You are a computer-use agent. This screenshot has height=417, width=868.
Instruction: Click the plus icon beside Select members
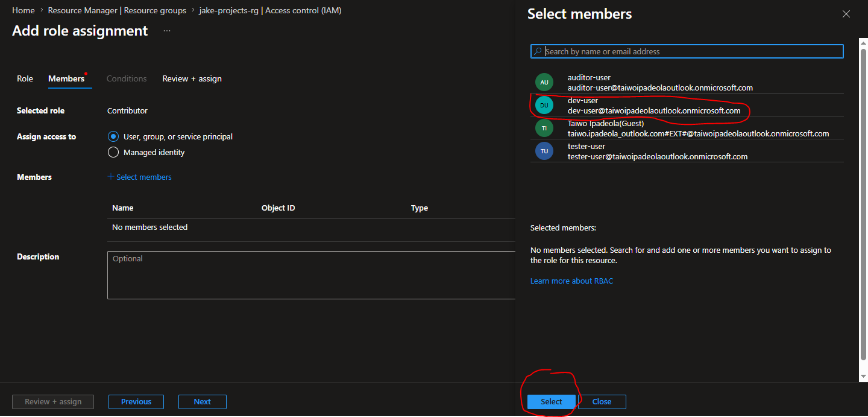111,177
